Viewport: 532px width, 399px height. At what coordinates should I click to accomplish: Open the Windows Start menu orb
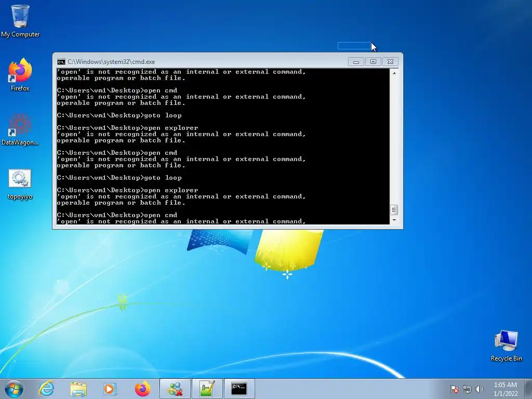(14, 389)
